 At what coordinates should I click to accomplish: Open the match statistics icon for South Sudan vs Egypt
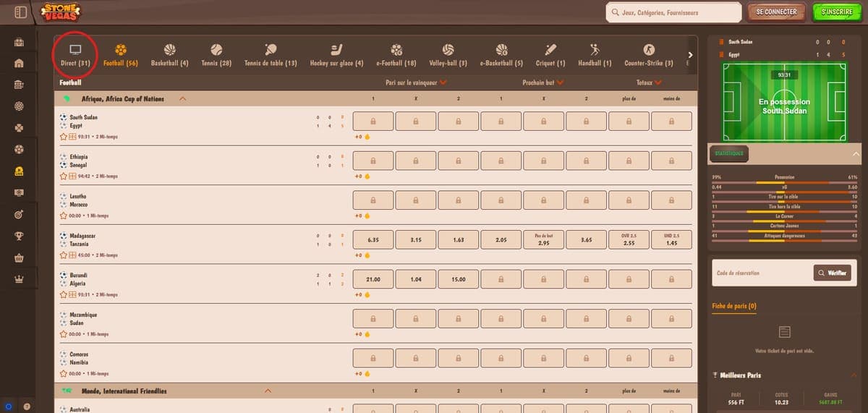[72, 135]
